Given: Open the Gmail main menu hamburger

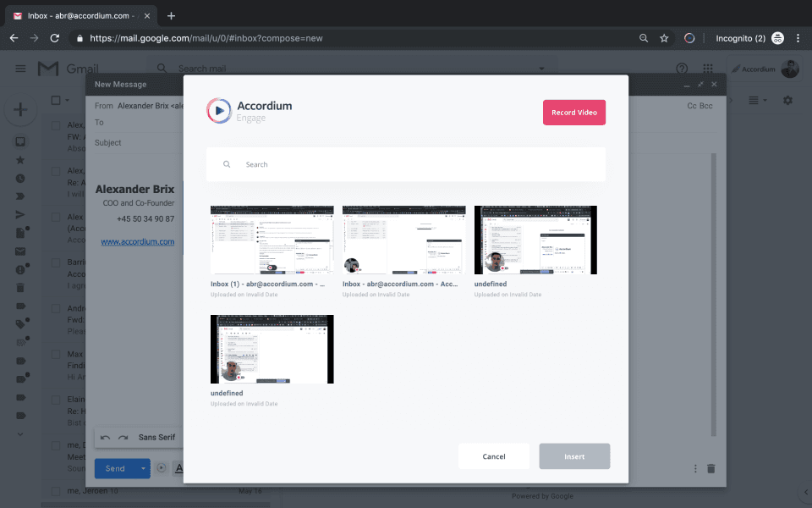Looking at the screenshot, I should point(20,69).
